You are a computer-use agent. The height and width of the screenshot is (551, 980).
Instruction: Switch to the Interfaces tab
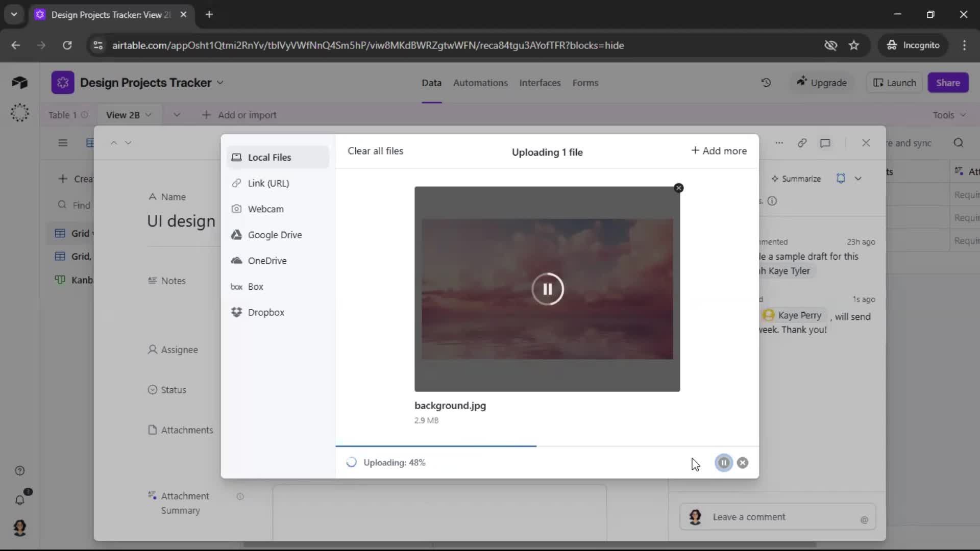point(540,83)
